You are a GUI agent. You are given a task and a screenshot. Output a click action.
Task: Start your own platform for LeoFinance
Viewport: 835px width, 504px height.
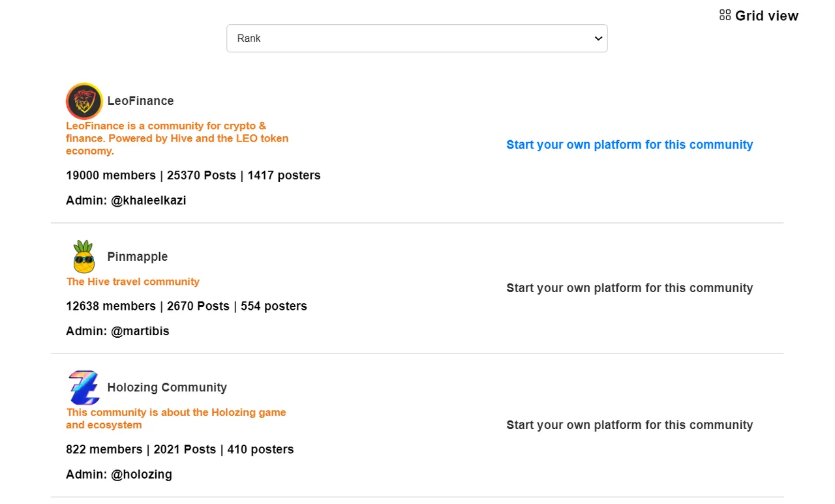point(630,145)
